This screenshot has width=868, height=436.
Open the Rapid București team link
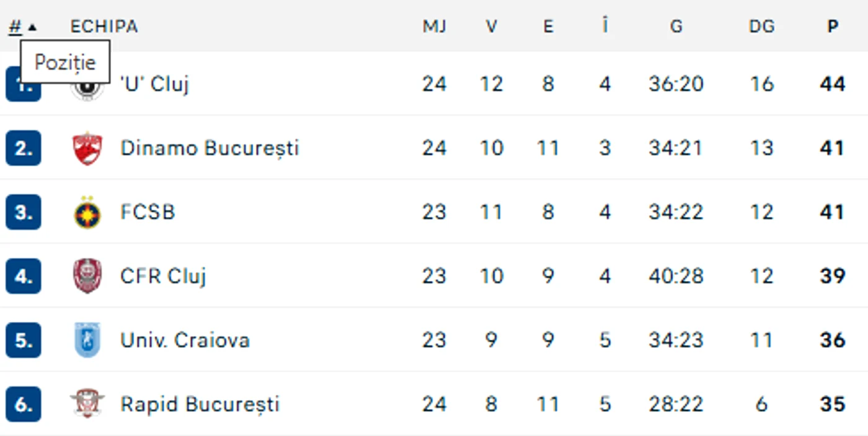pos(200,404)
